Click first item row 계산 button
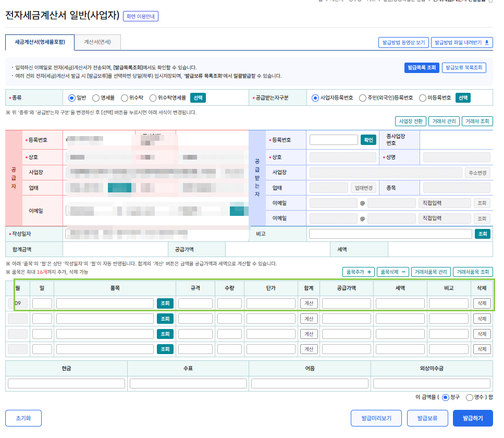Viewport: 504px width, 438px height. click(x=309, y=303)
